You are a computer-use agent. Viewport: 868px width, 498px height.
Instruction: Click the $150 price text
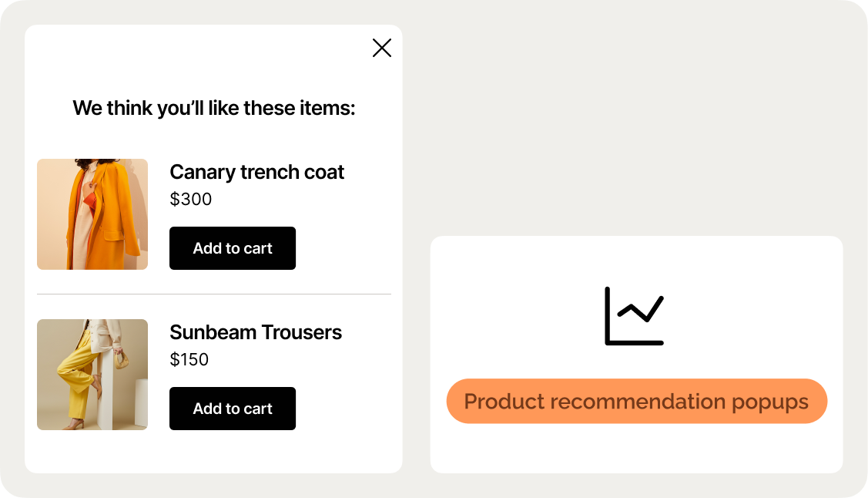coord(189,360)
